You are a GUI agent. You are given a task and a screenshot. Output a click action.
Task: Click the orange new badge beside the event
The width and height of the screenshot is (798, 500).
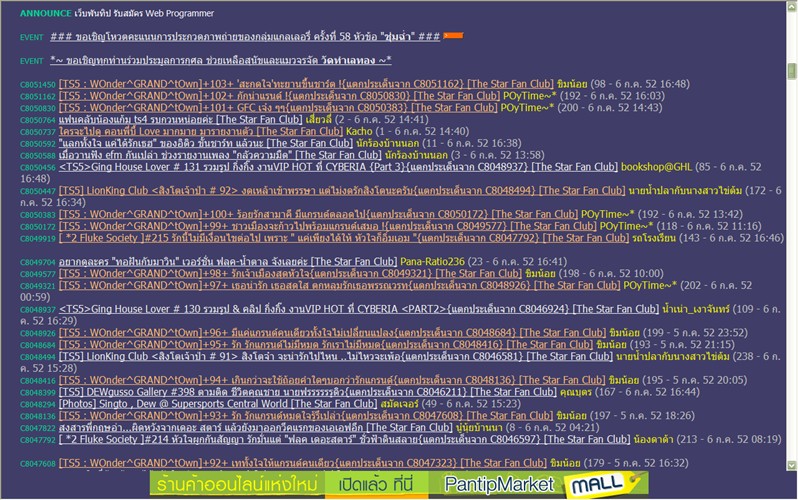pyautogui.click(x=453, y=36)
